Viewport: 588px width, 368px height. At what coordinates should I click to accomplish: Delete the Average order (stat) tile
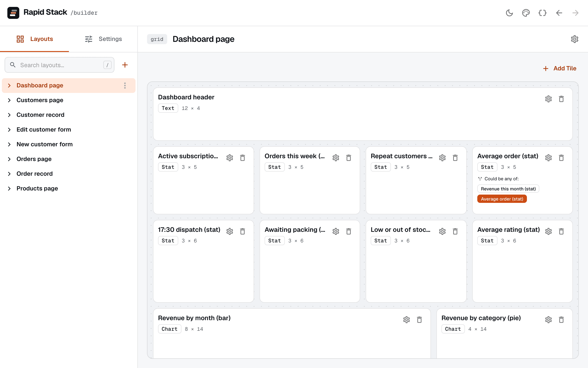561,158
